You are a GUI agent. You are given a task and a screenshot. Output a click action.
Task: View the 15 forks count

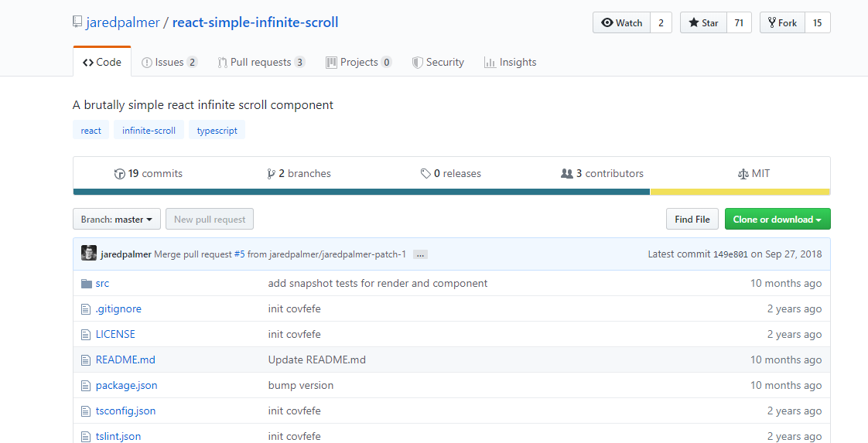(818, 22)
